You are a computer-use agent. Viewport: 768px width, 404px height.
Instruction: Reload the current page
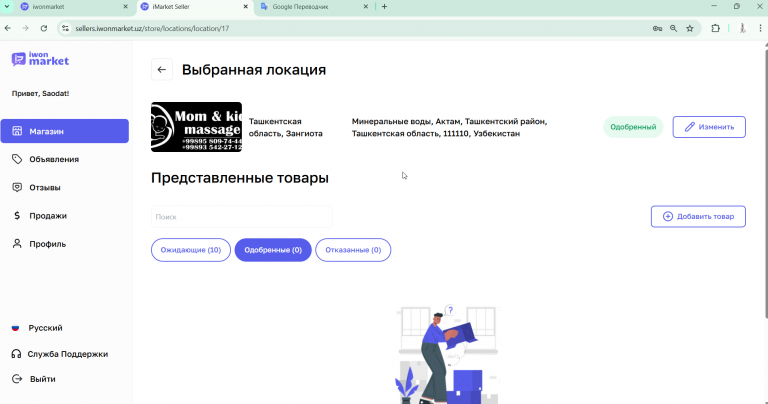pyautogui.click(x=44, y=28)
